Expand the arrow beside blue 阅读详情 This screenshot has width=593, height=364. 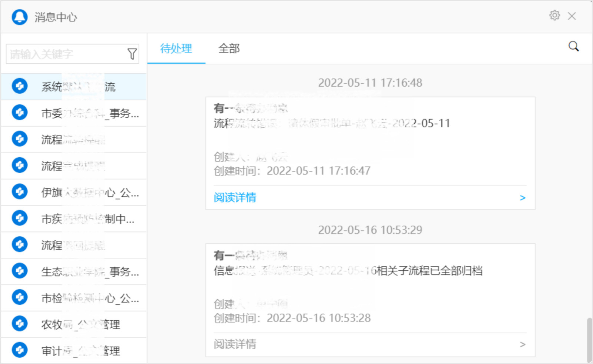click(523, 198)
